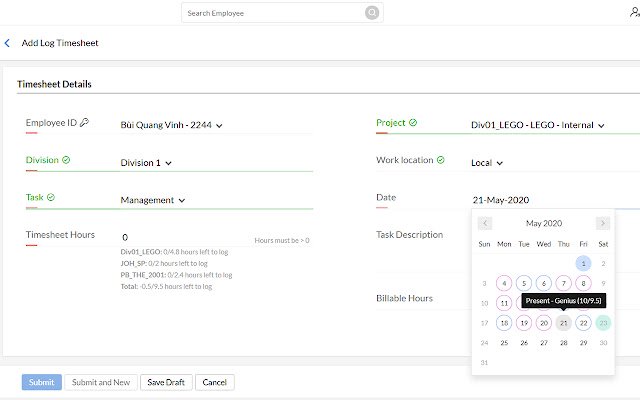The width and height of the screenshot is (640, 400).
Task: Click the check icon next to Task
Action: click(x=51, y=197)
